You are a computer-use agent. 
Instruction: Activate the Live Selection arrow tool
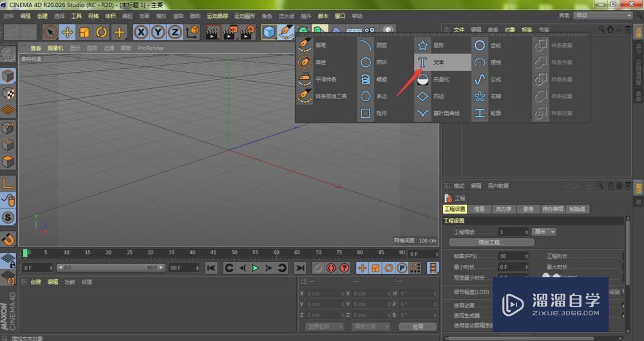50,32
